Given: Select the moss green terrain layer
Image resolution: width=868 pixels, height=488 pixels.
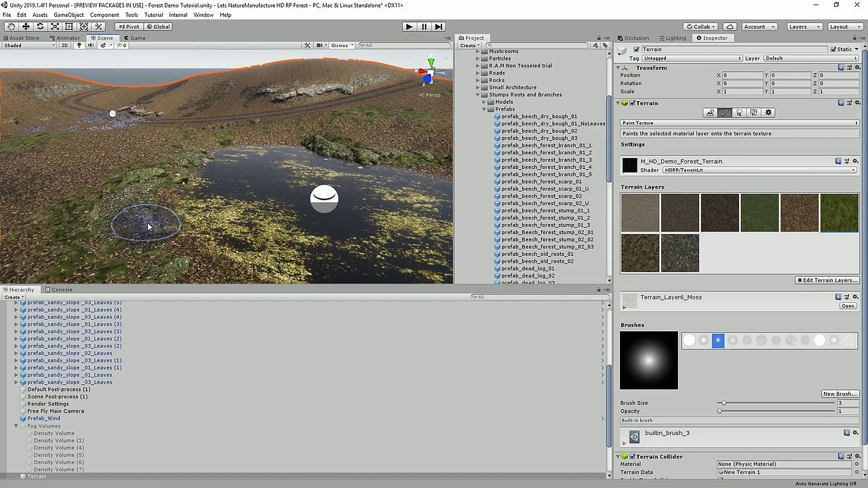Looking at the screenshot, I should tap(839, 212).
